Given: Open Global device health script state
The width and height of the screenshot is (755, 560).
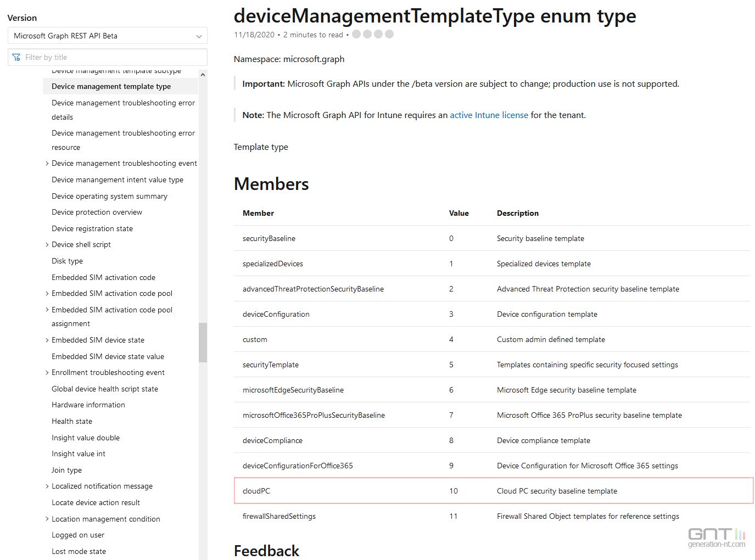Looking at the screenshot, I should [105, 389].
